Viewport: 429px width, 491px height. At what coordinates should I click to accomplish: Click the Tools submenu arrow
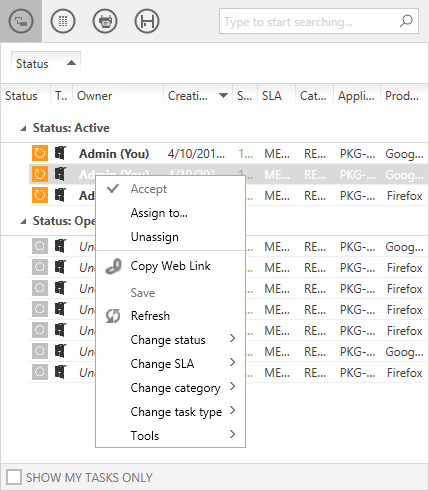pos(233,434)
